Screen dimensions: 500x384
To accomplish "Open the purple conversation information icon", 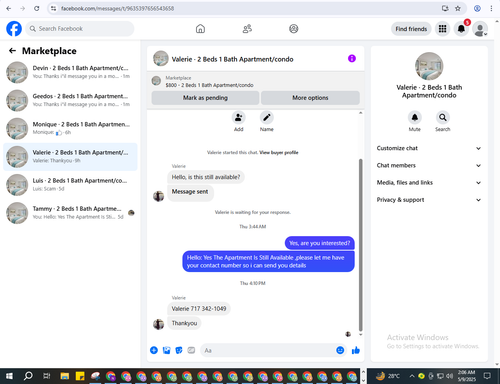I will 352,59.
